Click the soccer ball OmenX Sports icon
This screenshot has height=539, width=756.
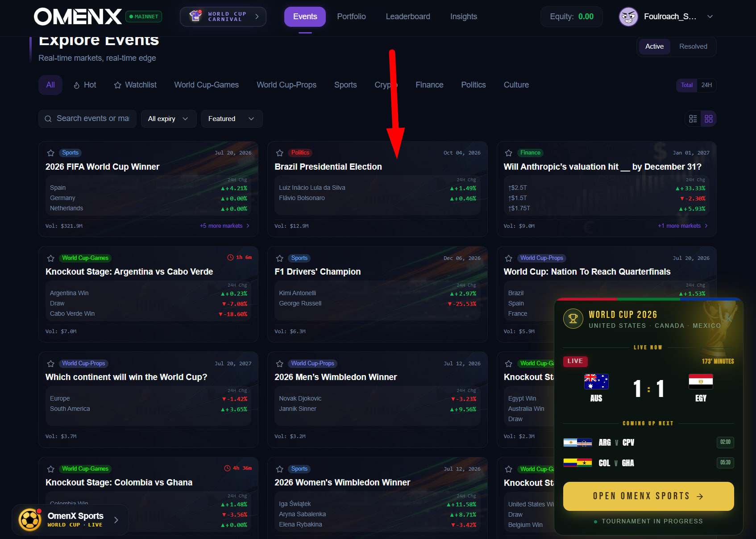click(30, 520)
